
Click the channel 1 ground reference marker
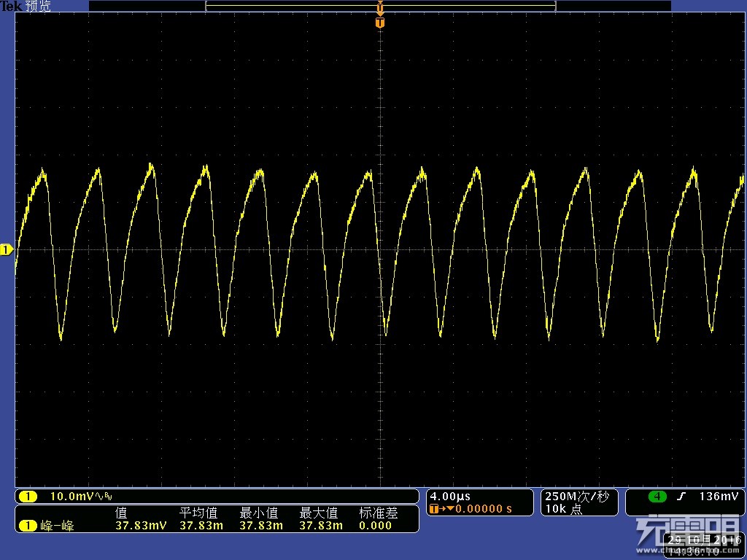pyautogui.click(x=7, y=250)
